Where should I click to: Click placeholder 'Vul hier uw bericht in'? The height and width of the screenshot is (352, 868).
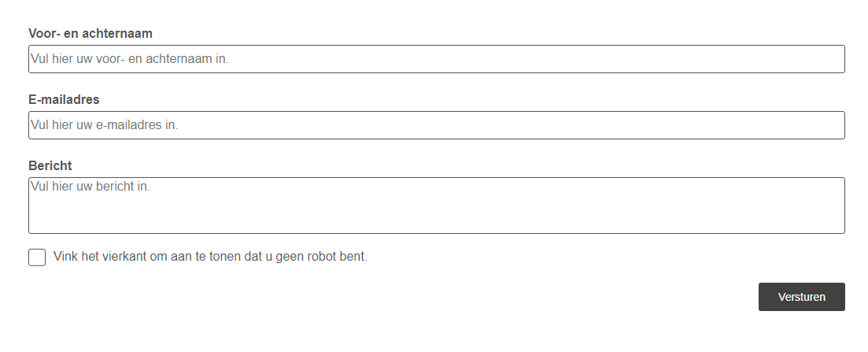pos(90,187)
